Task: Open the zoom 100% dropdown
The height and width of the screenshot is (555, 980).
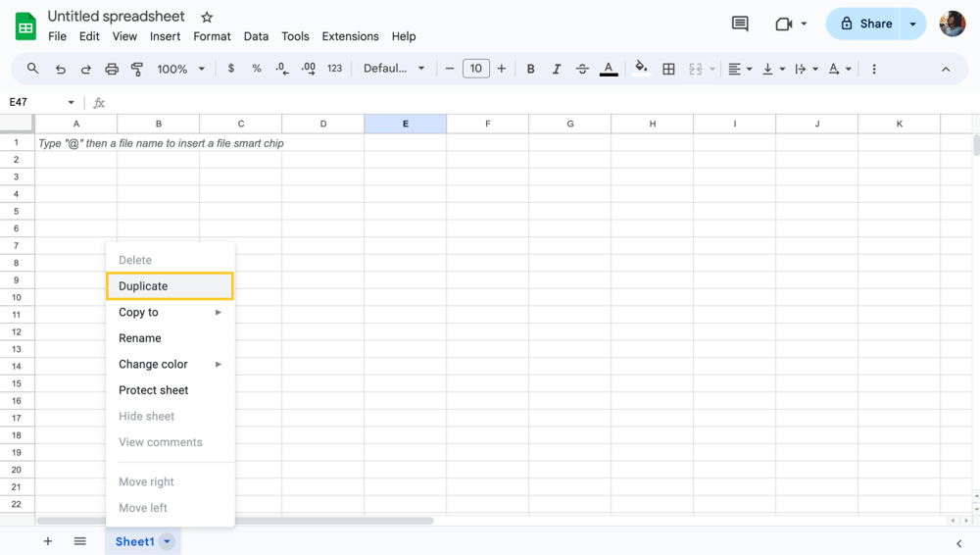Action: click(181, 69)
